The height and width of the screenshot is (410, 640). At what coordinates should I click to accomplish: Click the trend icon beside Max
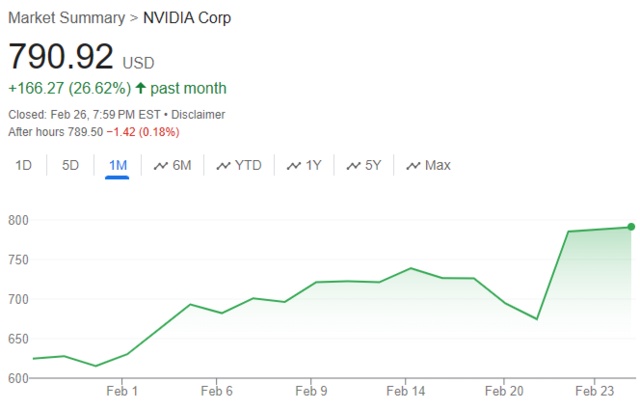pyautogui.click(x=413, y=165)
